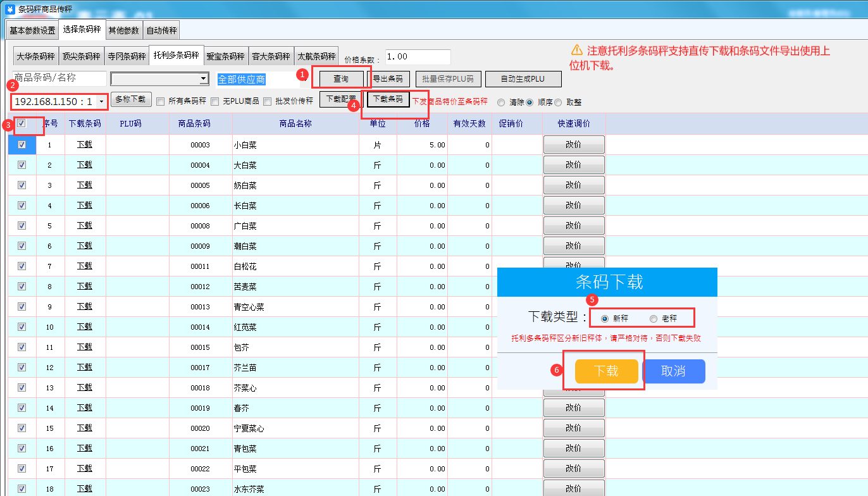
Task: Click the 下载 link for 奶白菜 row
Action: coord(85,185)
